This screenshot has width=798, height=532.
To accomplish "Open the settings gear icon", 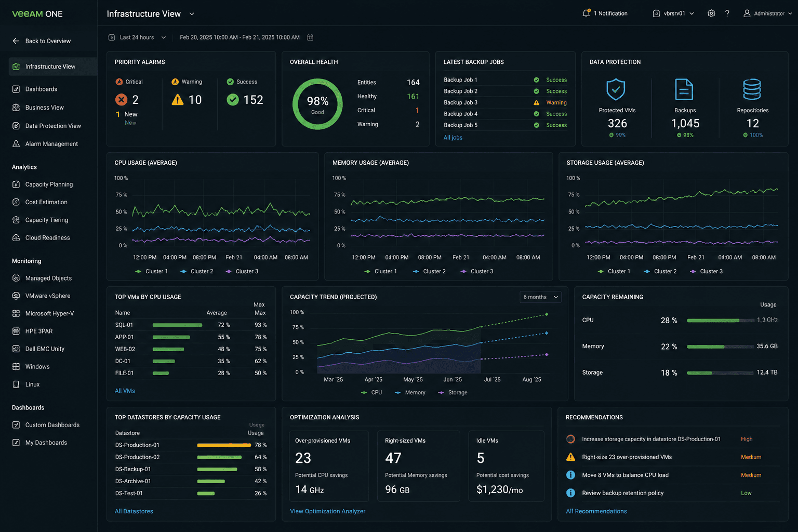I will click(711, 14).
